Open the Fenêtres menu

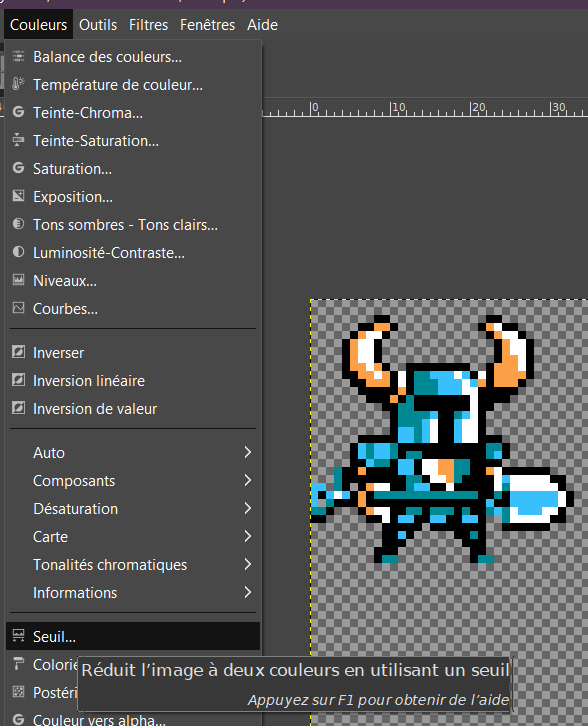[x=207, y=25]
